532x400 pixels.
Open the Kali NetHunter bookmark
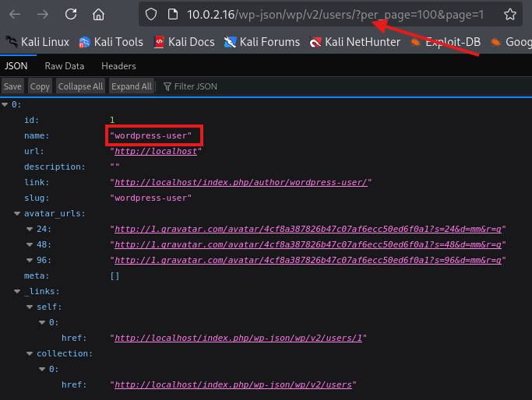(x=355, y=42)
